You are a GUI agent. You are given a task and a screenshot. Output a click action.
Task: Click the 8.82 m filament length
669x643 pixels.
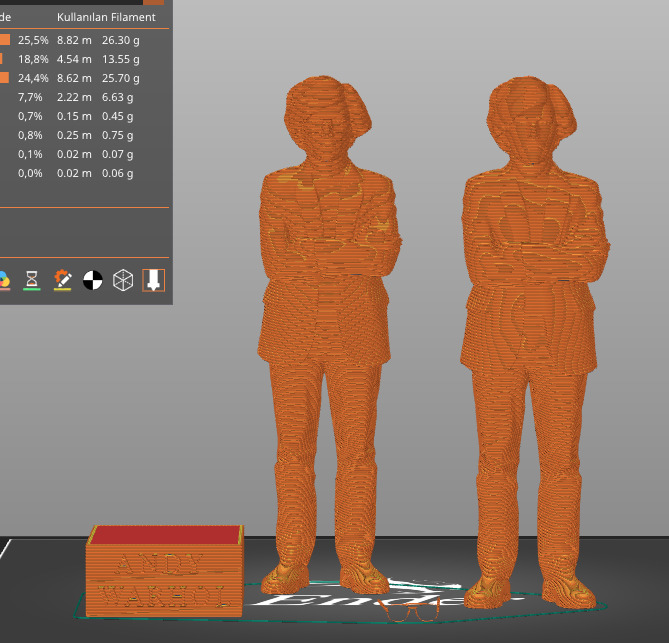[74, 40]
